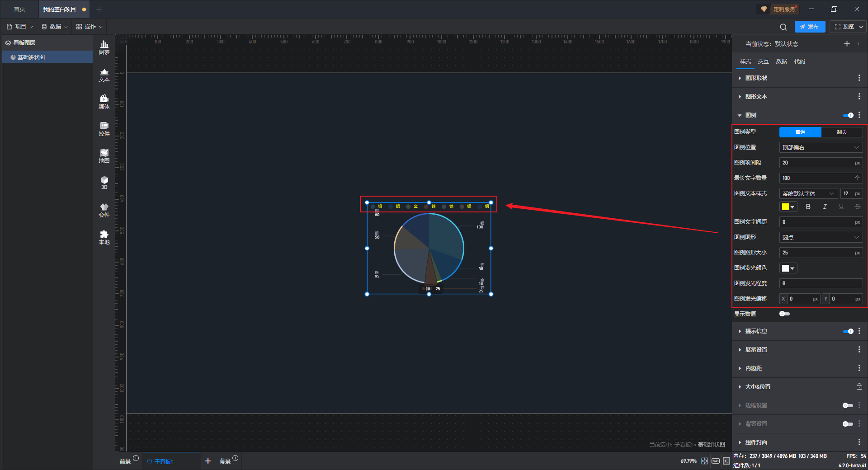Open more options for 图形文本 section
Screen dimensions: 868x470
coord(859,97)
